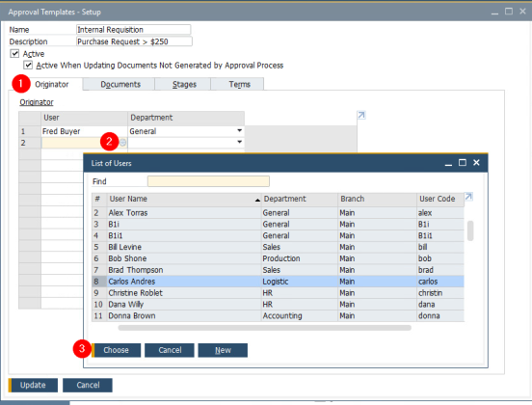Switch to the Stages tab
Image resolution: width=532 pixels, height=405 pixels.
[x=184, y=84]
